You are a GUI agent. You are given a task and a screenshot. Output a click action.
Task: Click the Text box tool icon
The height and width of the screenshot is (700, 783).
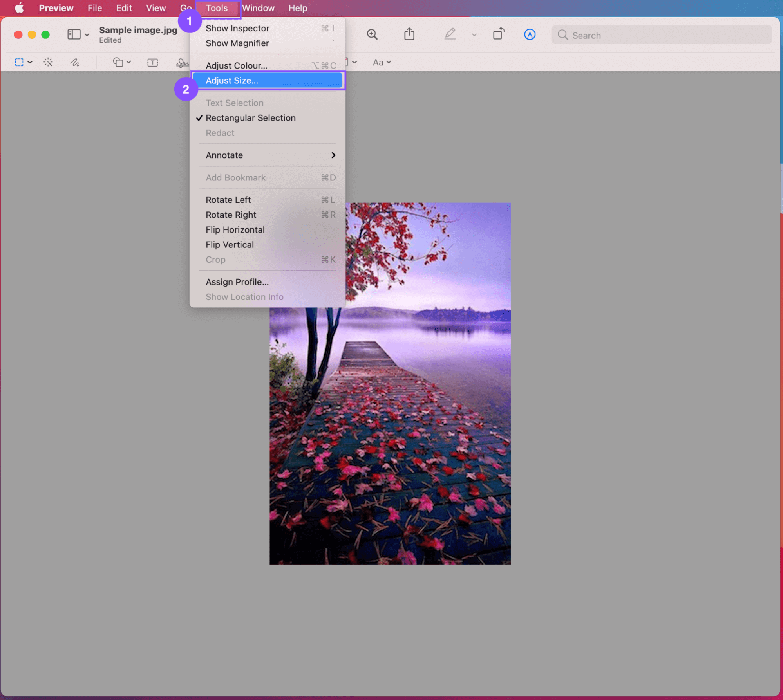(152, 62)
